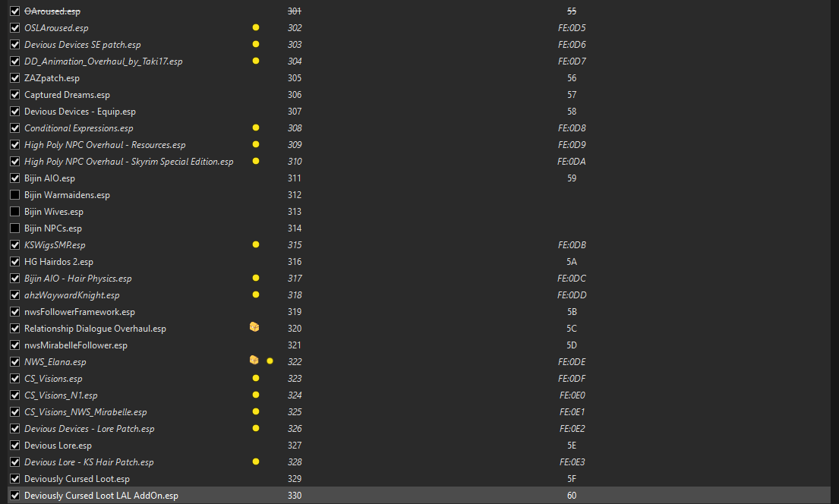Click yellow dot on Devious Devices - Lore Patch.esp
The image size is (839, 504).
click(x=256, y=428)
